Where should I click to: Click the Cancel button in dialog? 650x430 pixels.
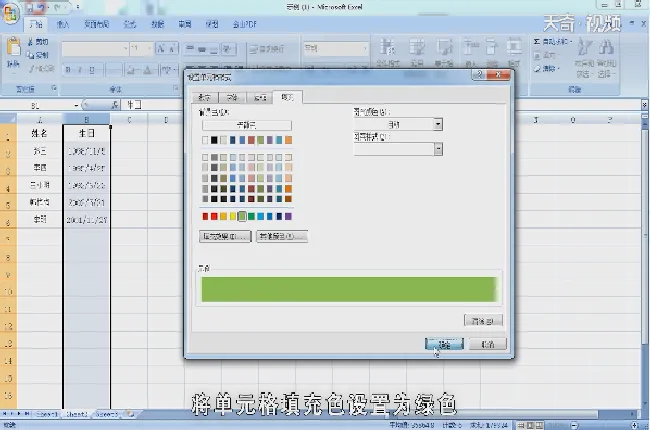pyautogui.click(x=488, y=344)
